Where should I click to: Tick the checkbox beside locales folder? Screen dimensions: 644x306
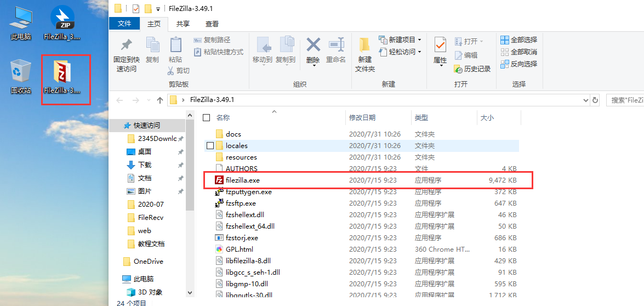coord(210,145)
